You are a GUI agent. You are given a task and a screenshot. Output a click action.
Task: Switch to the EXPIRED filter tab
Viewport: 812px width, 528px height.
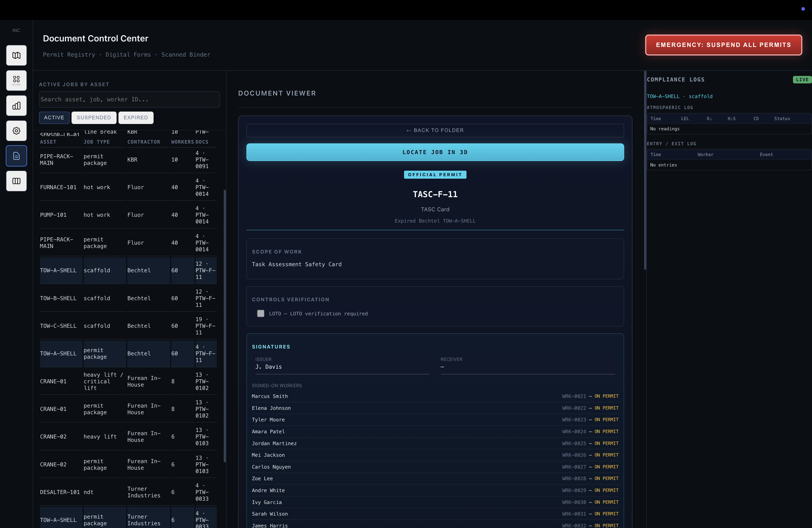[136, 118]
